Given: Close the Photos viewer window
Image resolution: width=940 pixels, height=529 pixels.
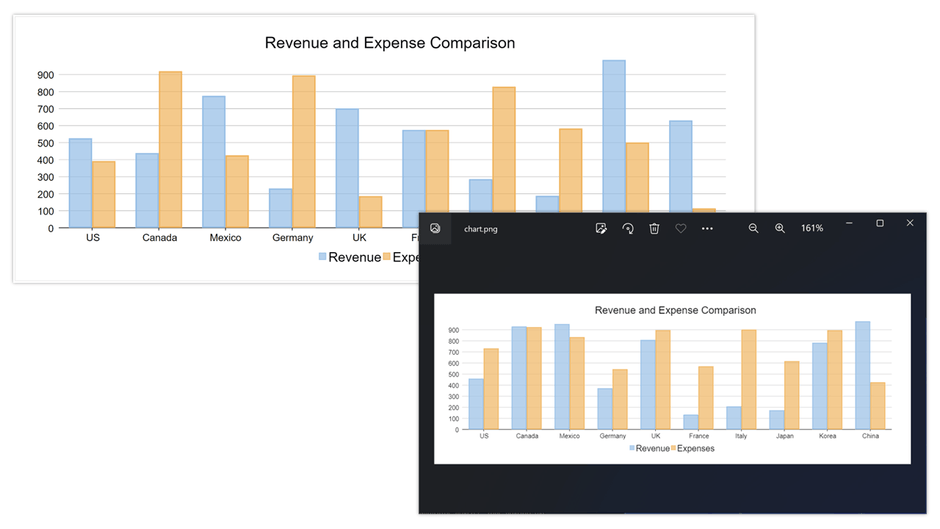Looking at the screenshot, I should pyautogui.click(x=910, y=223).
